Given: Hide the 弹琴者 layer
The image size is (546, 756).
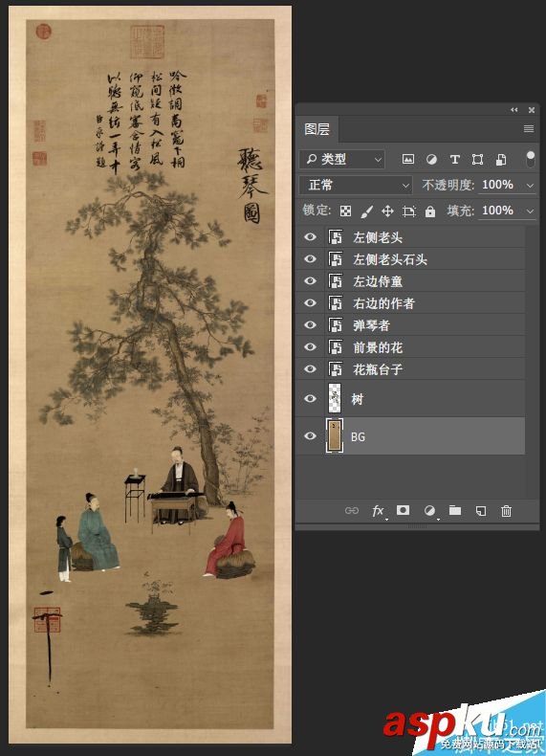Looking at the screenshot, I should [x=311, y=325].
